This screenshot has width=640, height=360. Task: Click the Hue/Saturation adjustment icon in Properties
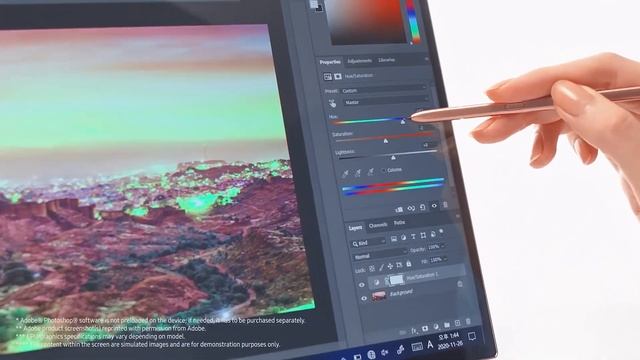click(x=327, y=77)
